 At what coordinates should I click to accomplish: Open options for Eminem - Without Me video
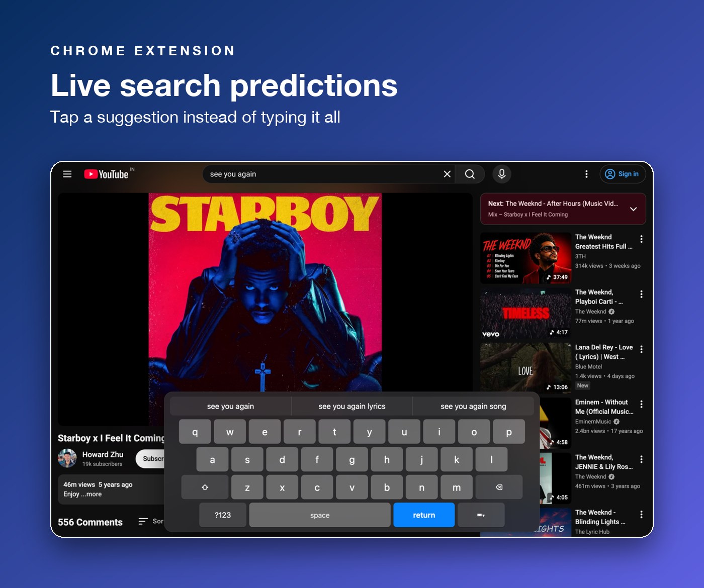click(x=641, y=404)
